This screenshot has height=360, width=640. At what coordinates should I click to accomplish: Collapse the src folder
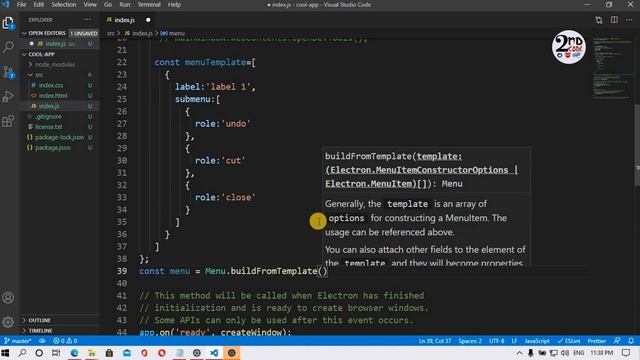[39, 75]
